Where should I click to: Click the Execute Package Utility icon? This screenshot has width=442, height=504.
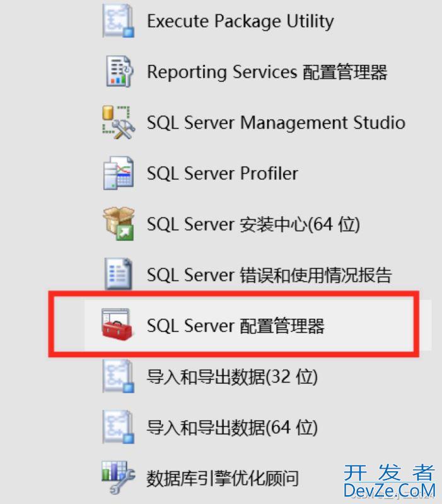pos(118,21)
